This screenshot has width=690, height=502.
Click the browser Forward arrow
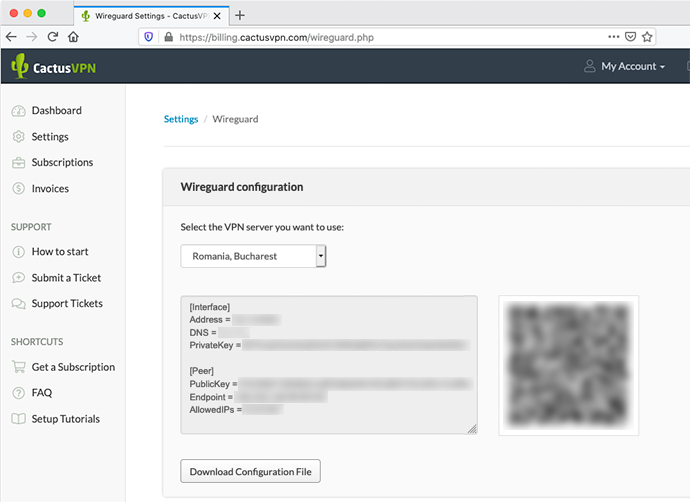point(32,37)
